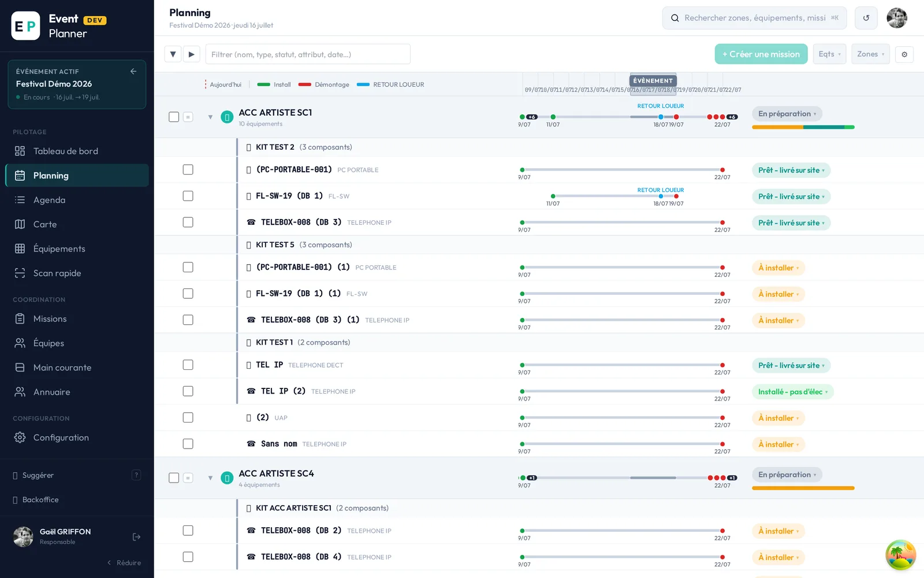Click the Équipes people icon

(x=20, y=343)
